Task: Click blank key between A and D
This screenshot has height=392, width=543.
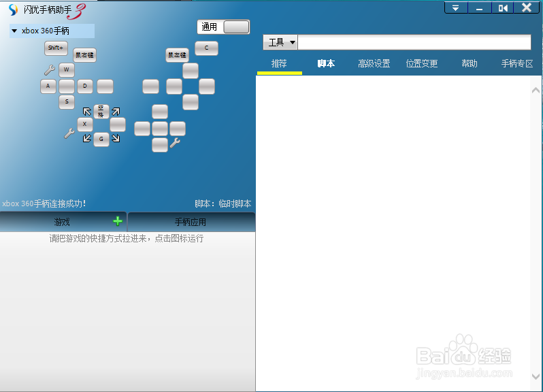Action: (x=67, y=86)
